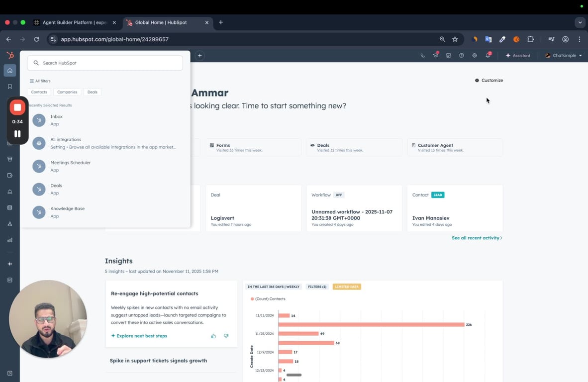Click the calling phone icon

click(423, 56)
